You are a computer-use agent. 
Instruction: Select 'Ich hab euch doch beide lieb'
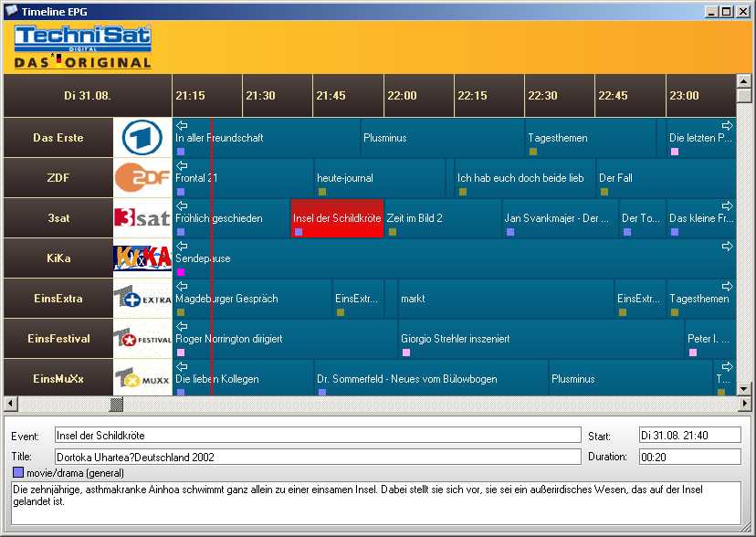(525, 177)
